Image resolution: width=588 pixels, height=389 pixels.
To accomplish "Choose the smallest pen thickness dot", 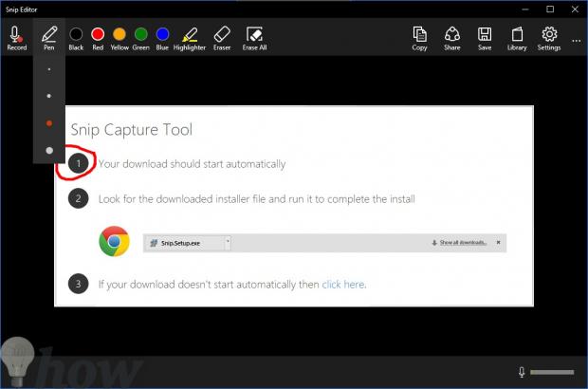I will pos(49,69).
